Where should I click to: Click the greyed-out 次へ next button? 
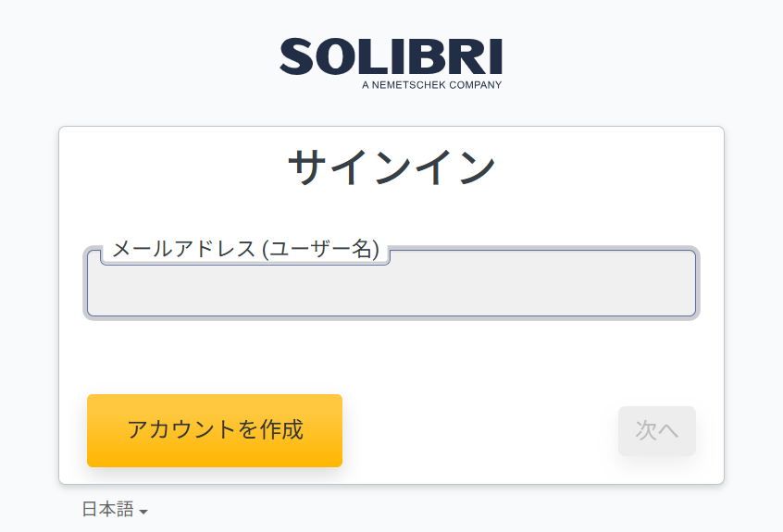coord(656,431)
